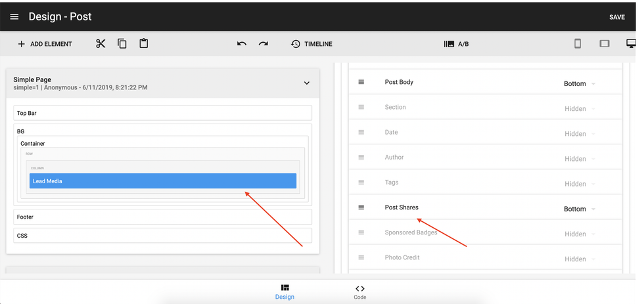Switch to tablet preview mode
This screenshot has width=644, height=304.
click(x=605, y=44)
